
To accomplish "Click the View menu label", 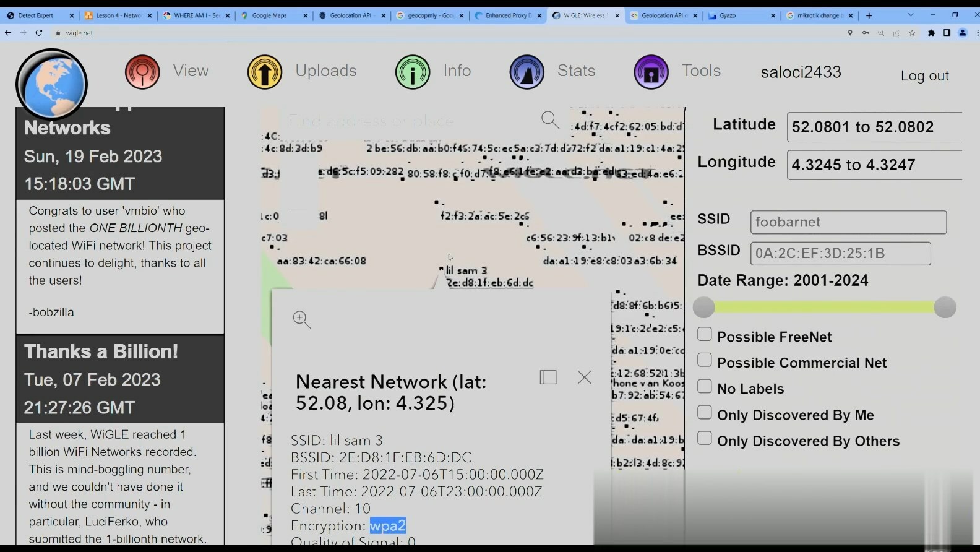I will [191, 71].
